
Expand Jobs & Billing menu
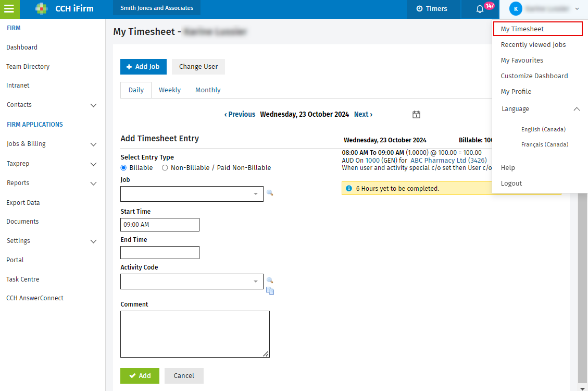[93, 144]
